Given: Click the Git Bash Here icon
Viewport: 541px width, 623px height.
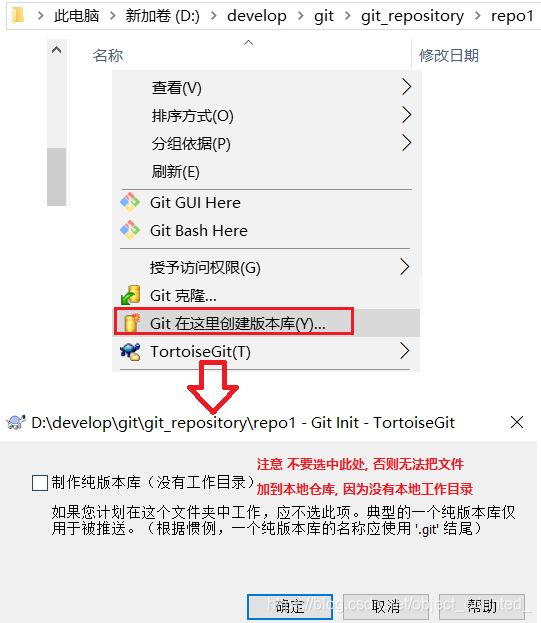Looking at the screenshot, I should (130, 230).
